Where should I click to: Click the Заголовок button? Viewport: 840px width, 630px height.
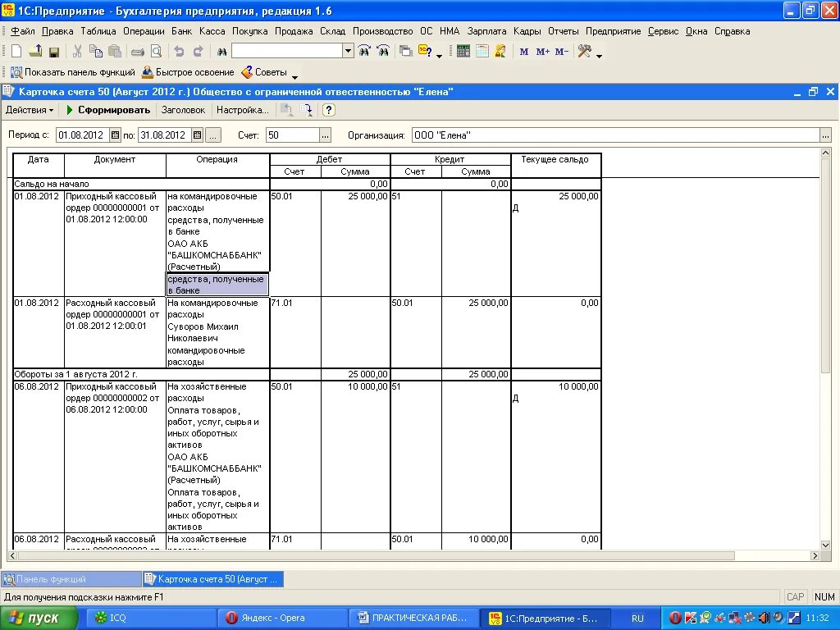click(183, 110)
